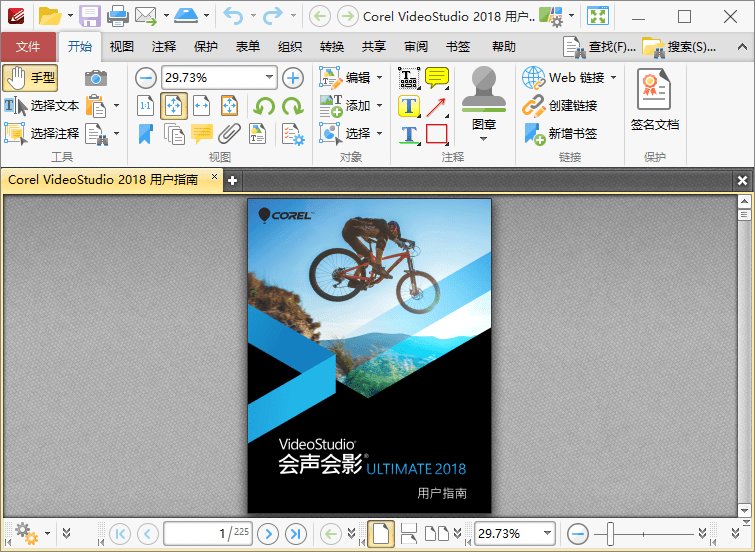Image resolution: width=755 pixels, height=552 pixels.
Task: Click the blue bookmark icon in the view group
Action: pos(146,133)
